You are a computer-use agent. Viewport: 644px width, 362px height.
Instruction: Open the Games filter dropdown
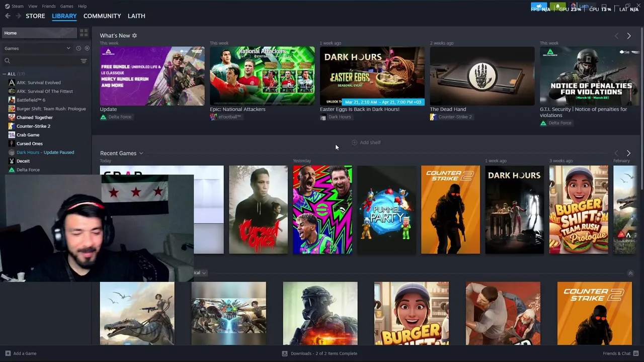38,48
